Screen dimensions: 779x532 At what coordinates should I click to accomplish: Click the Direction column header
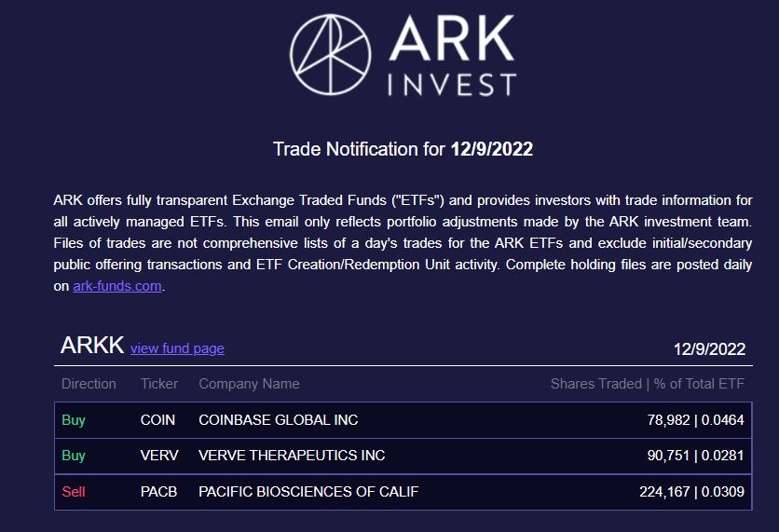coord(89,384)
